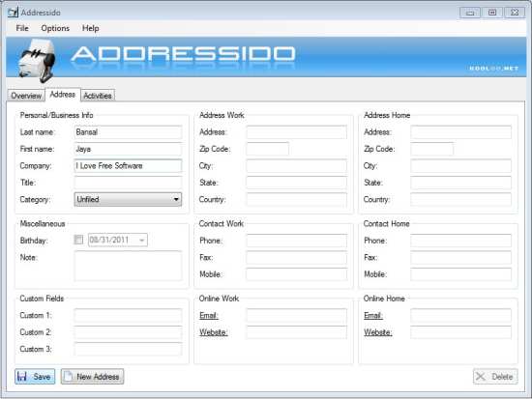The width and height of the screenshot is (532, 399).
Task: Switch to the Overview tab
Action: pos(26,96)
